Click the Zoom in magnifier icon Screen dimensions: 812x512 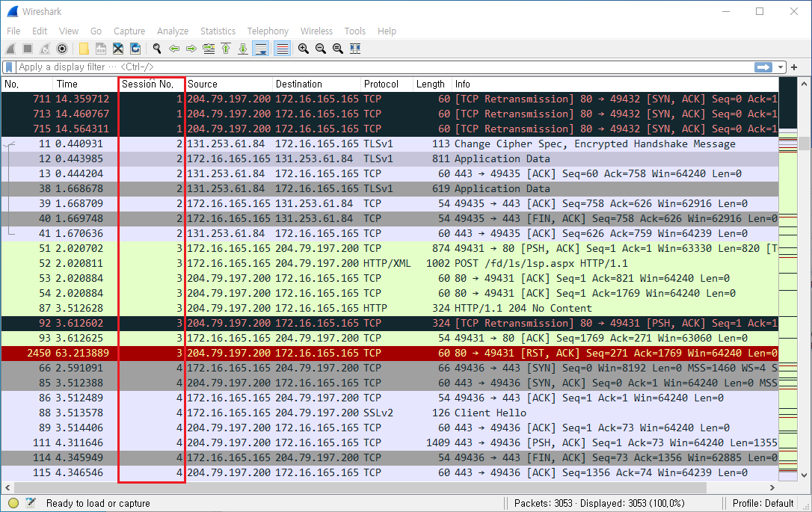304,49
